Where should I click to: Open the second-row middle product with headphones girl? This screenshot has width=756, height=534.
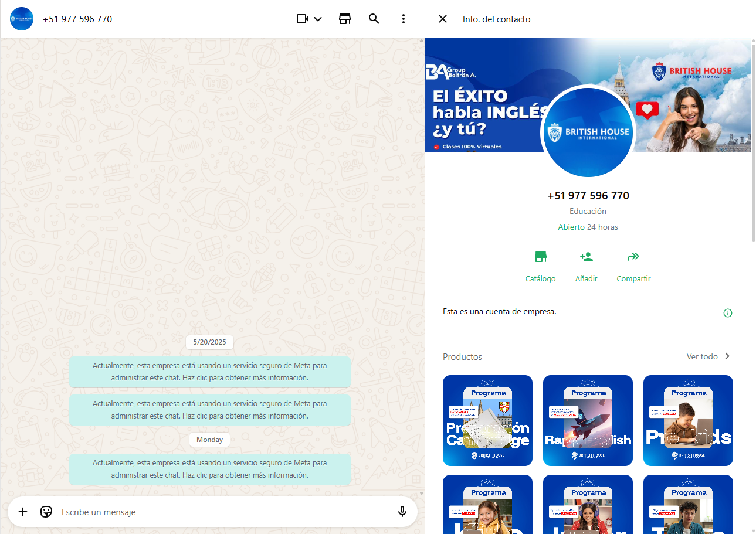tap(588, 504)
